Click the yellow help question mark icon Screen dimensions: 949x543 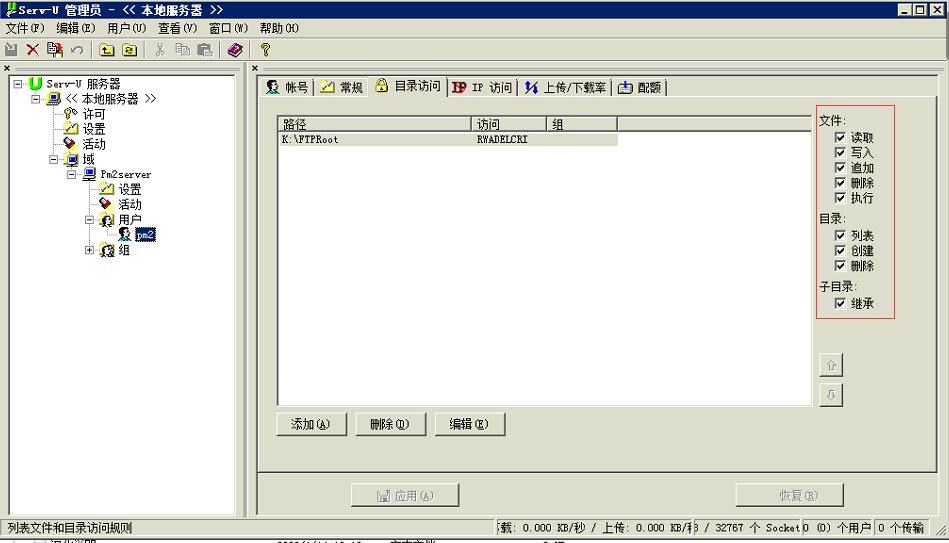(265, 49)
